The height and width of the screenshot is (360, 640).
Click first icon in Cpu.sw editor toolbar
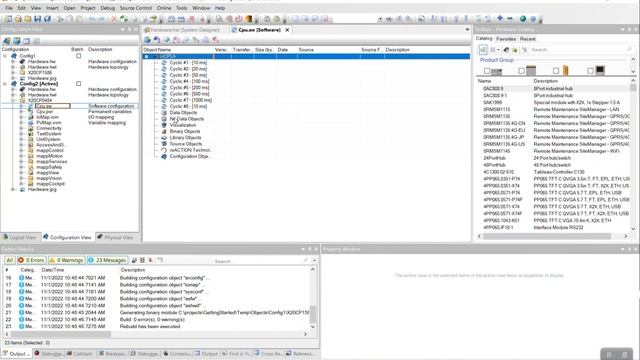click(147, 40)
